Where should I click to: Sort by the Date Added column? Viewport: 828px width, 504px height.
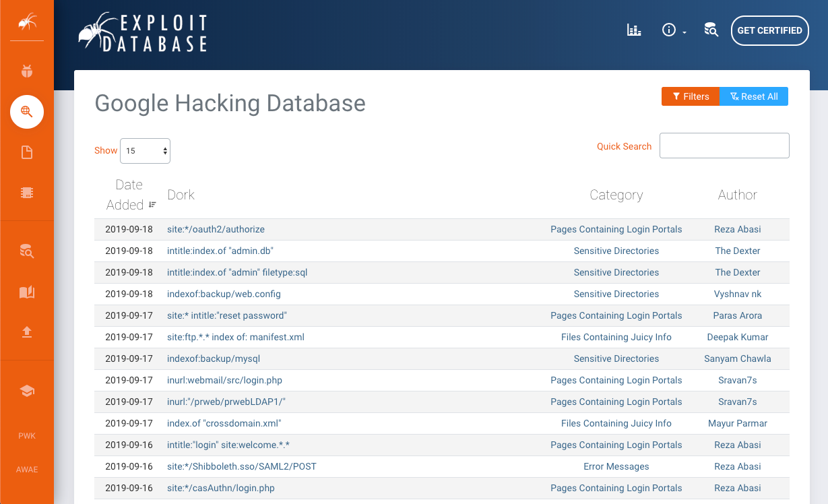tap(129, 195)
